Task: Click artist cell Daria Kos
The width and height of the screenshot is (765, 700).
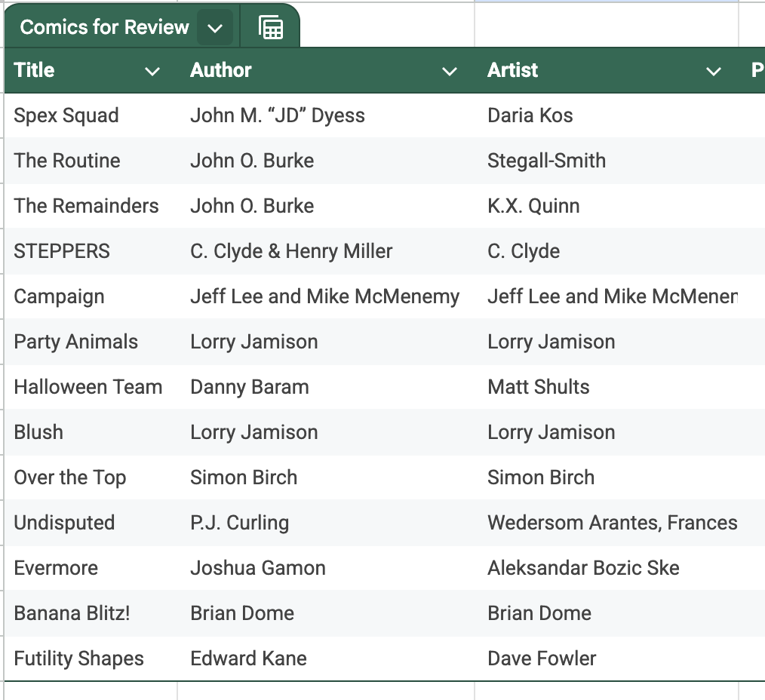Action: point(607,115)
